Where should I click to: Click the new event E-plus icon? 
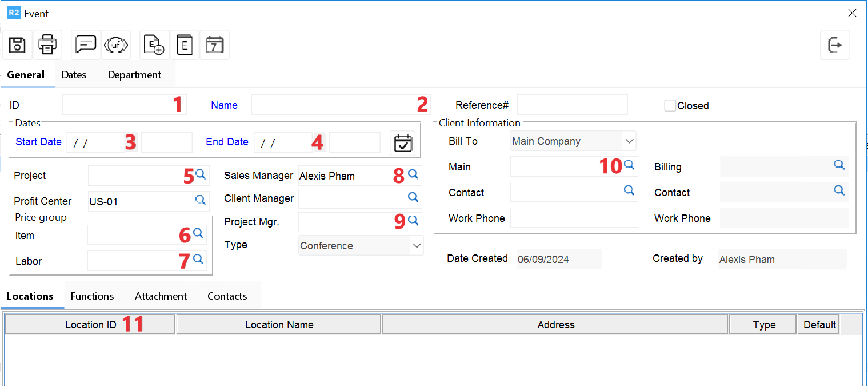[x=154, y=45]
